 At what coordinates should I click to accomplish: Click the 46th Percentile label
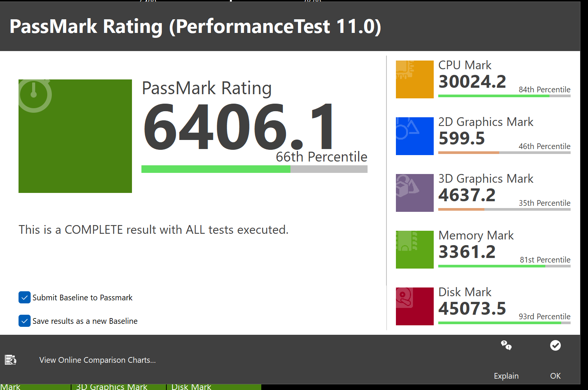click(x=545, y=146)
